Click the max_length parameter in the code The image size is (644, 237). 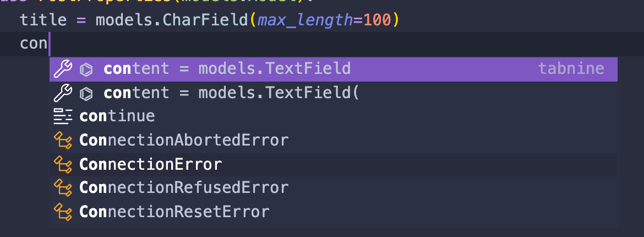pos(305,20)
